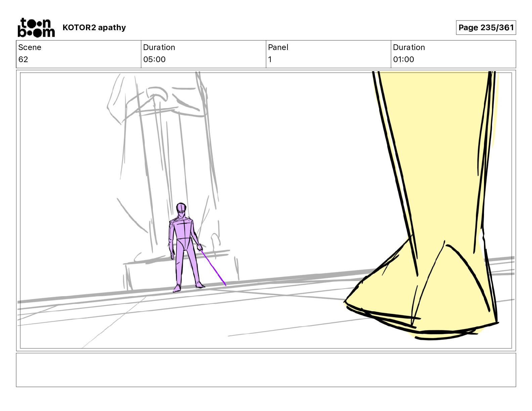Click the Duration label above 05:00
Screen dimensions: 532x411
[x=159, y=47]
